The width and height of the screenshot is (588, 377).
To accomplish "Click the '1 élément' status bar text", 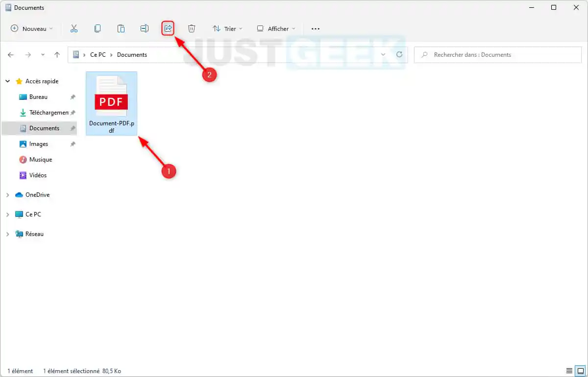I will [20, 371].
